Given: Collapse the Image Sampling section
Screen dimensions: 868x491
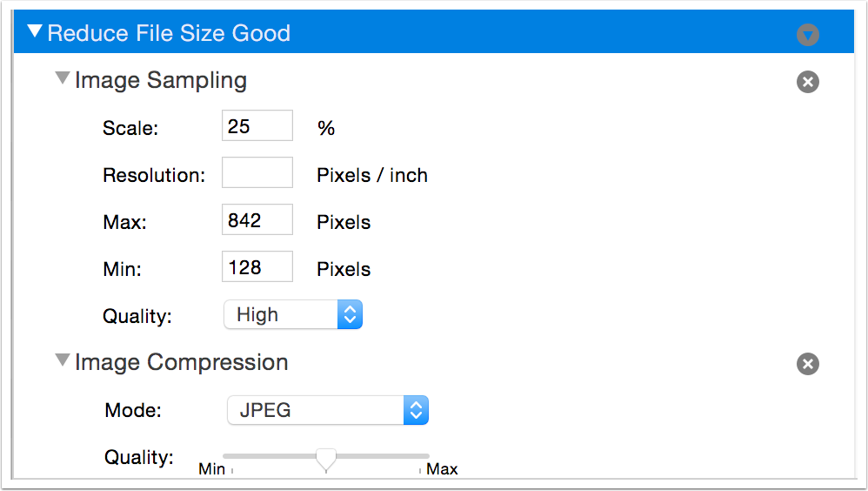Looking at the screenshot, I should [62, 79].
